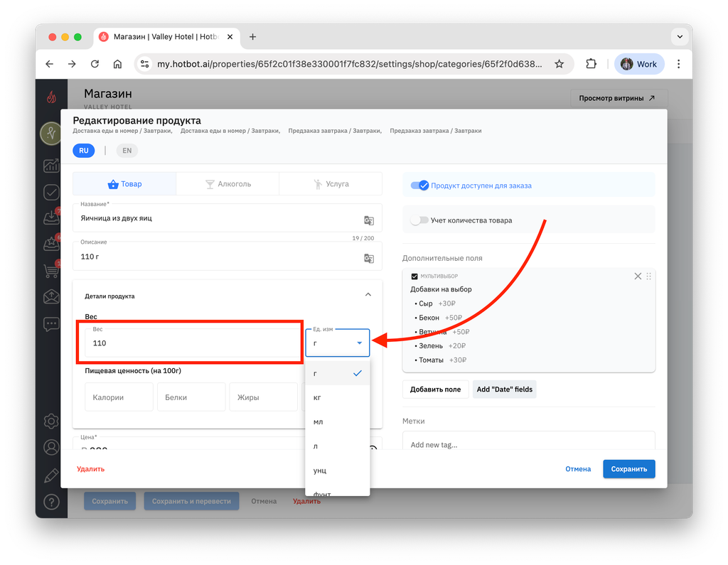Image resolution: width=728 pixels, height=565 pixels.
Task: Click Add "Date" fields button
Action: (504, 389)
